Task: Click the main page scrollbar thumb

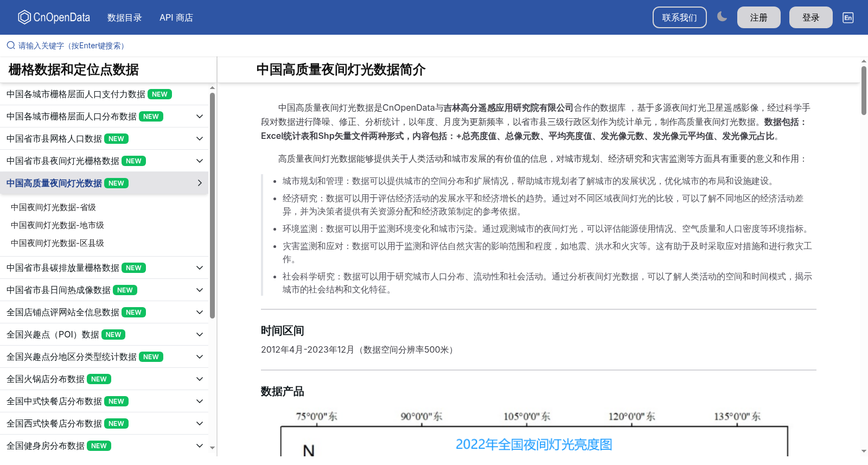Action: click(864, 90)
